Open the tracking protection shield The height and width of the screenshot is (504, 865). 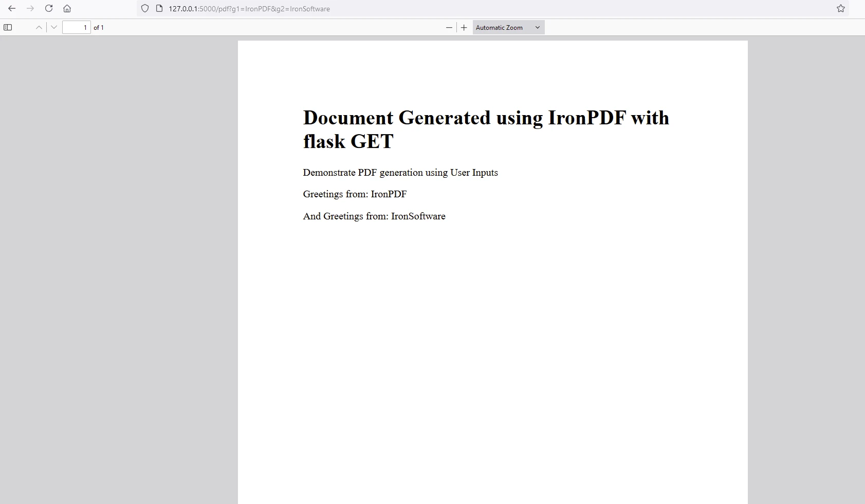[145, 9]
